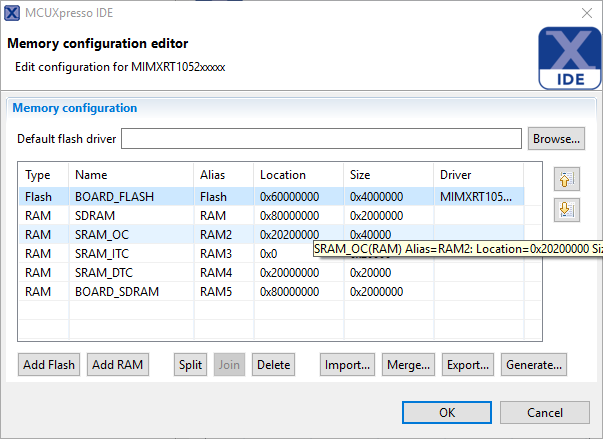Click the Add RAM button

pyautogui.click(x=118, y=365)
